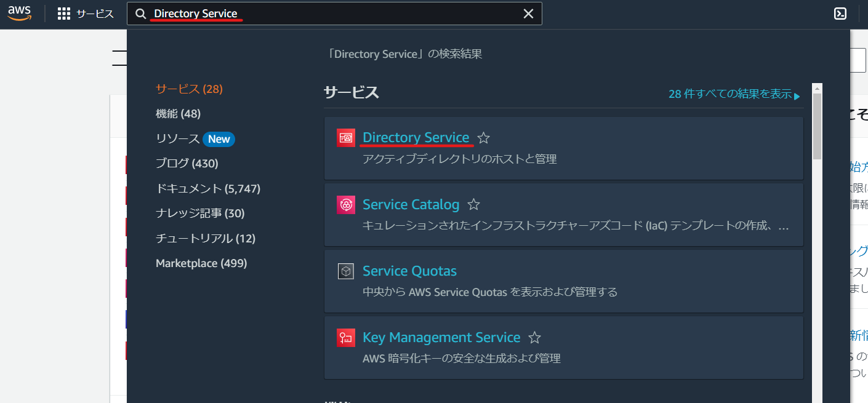This screenshot has width=868, height=403.
Task: Select the Service Quotas icon
Action: point(345,270)
